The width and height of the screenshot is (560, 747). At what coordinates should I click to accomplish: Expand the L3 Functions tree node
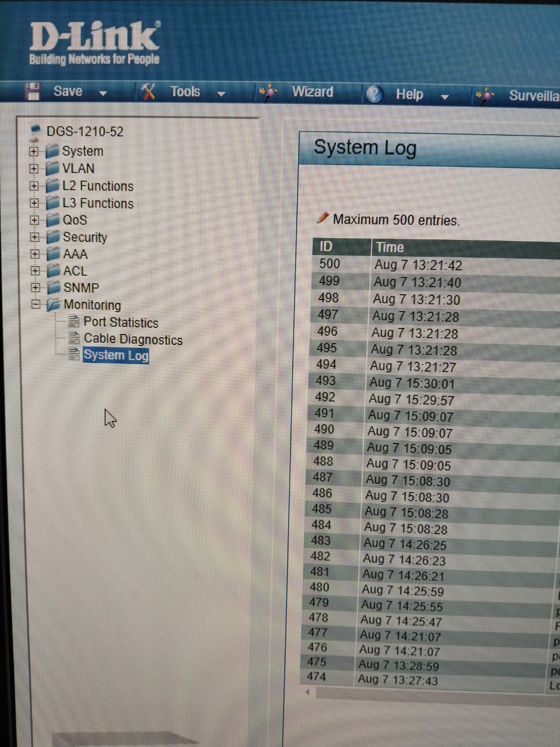34,203
